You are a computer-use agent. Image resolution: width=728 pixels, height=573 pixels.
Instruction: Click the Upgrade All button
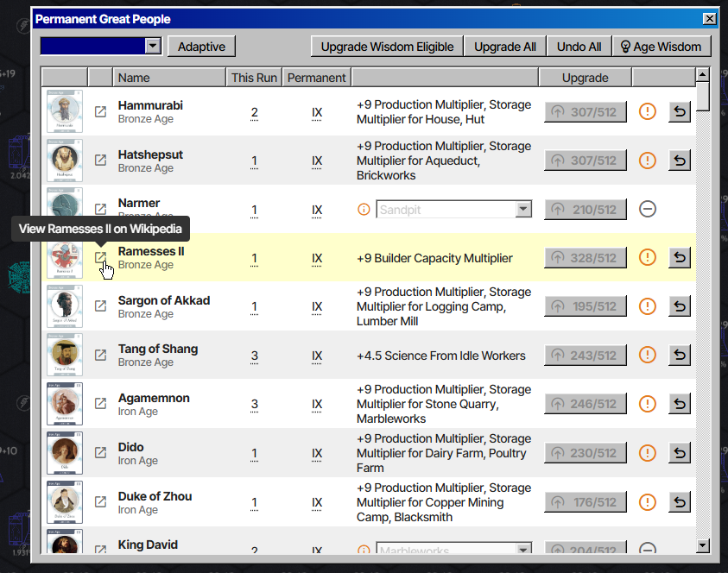point(504,47)
